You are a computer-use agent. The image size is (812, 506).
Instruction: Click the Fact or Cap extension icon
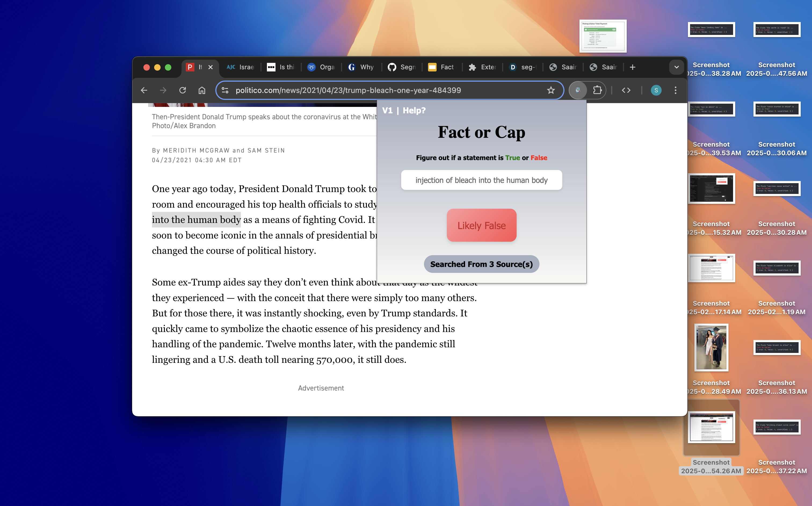pos(578,90)
